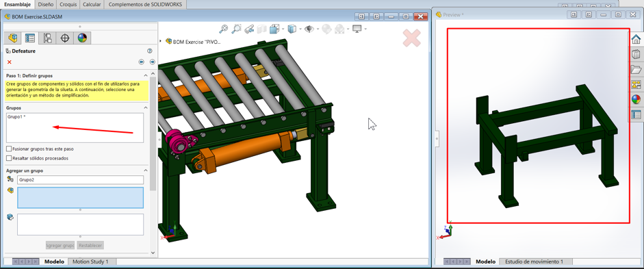Click the Section View tool

click(261, 29)
